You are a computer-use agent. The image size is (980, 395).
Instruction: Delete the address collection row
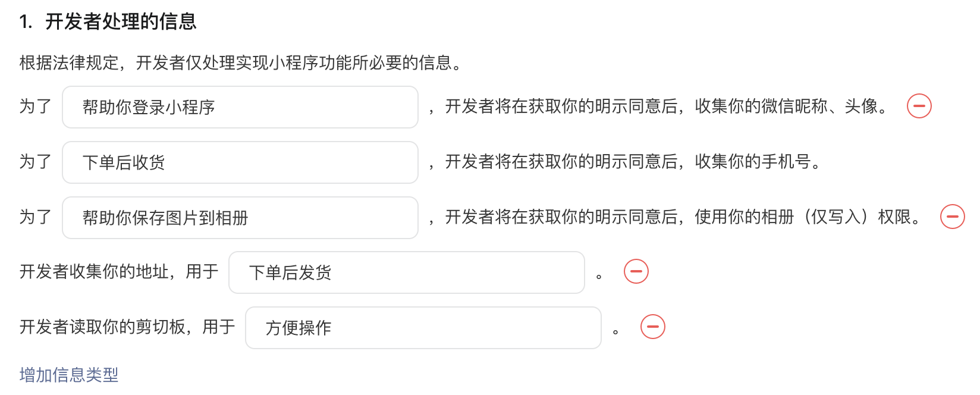[x=636, y=271]
